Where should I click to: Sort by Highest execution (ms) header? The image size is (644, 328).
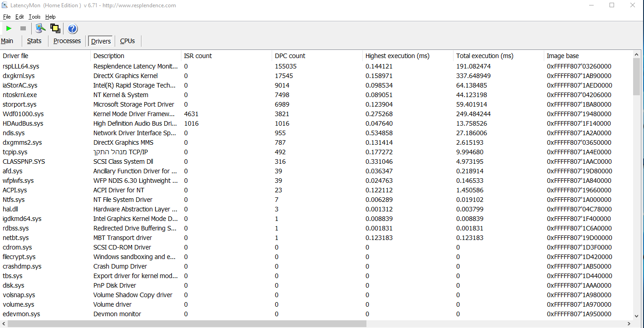point(397,56)
